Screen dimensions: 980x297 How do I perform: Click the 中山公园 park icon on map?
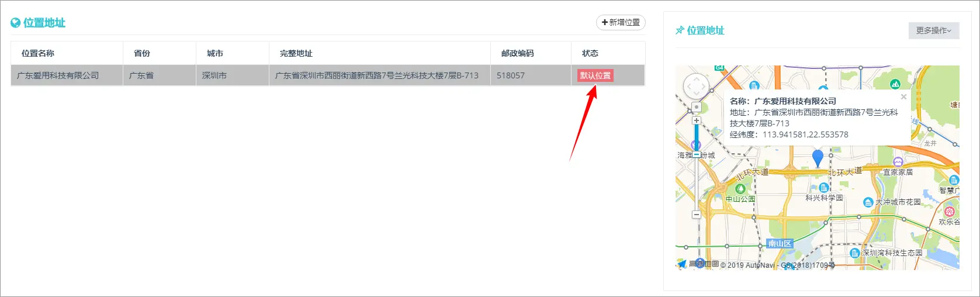[740, 189]
